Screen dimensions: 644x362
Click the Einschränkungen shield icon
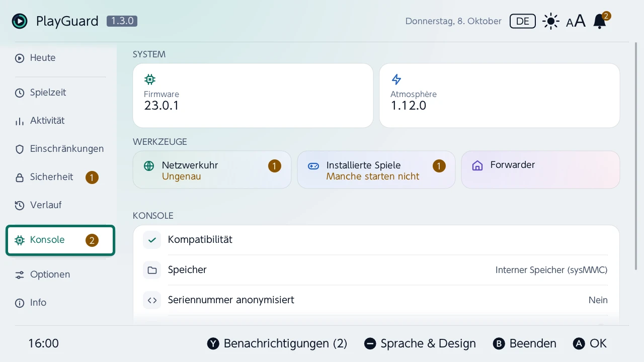[20, 149]
